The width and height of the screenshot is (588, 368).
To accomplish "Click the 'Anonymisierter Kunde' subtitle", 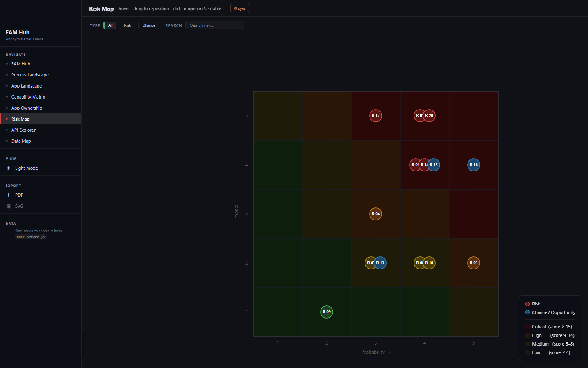I will pos(24,39).
